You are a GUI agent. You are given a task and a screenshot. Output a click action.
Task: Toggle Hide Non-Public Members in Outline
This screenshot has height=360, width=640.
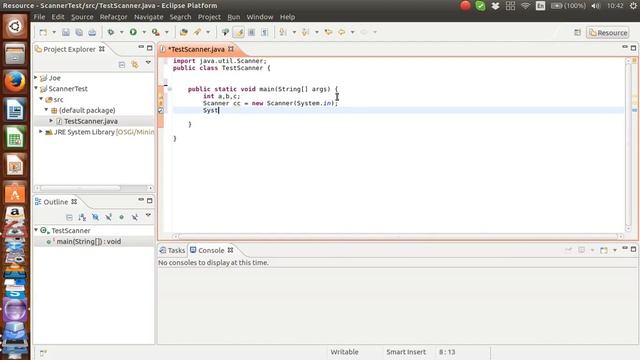[x=121, y=217]
